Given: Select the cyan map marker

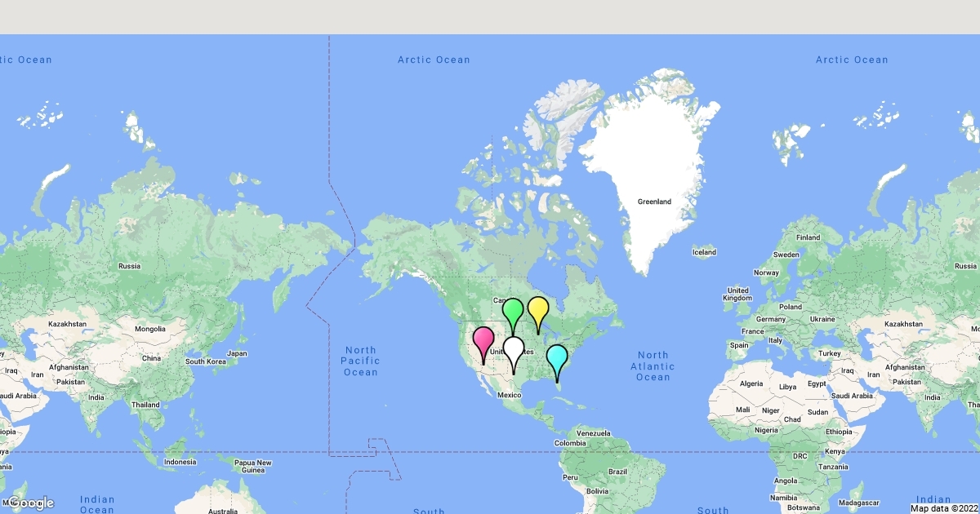Looking at the screenshot, I should [x=557, y=357].
